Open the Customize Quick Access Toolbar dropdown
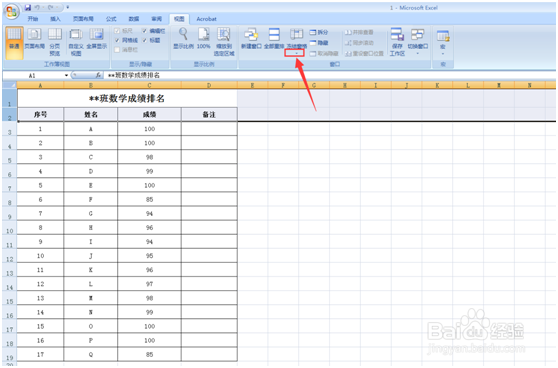The width and height of the screenshot is (558, 368). point(68,7)
